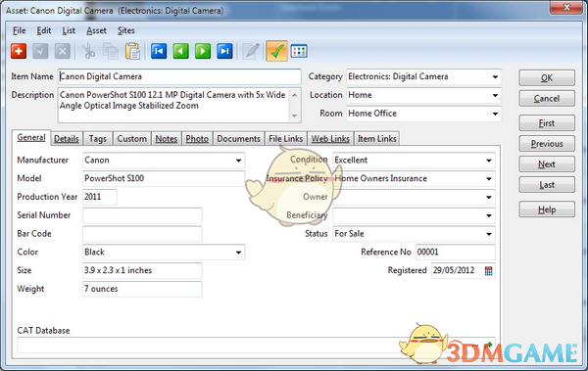Open the Sites menu

[x=126, y=30]
